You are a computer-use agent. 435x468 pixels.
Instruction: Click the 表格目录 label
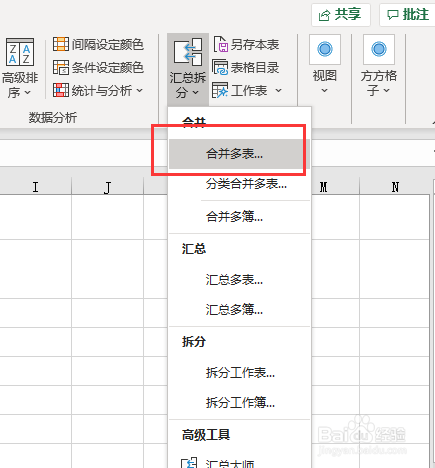(x=255, y=68)
